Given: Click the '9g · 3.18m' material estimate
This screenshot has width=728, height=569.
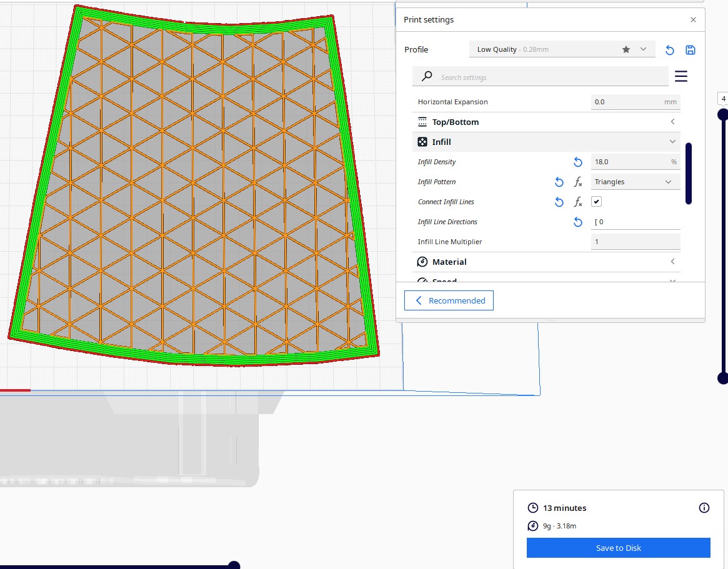Looking at the screenshot, I should [x=559, y=526].
